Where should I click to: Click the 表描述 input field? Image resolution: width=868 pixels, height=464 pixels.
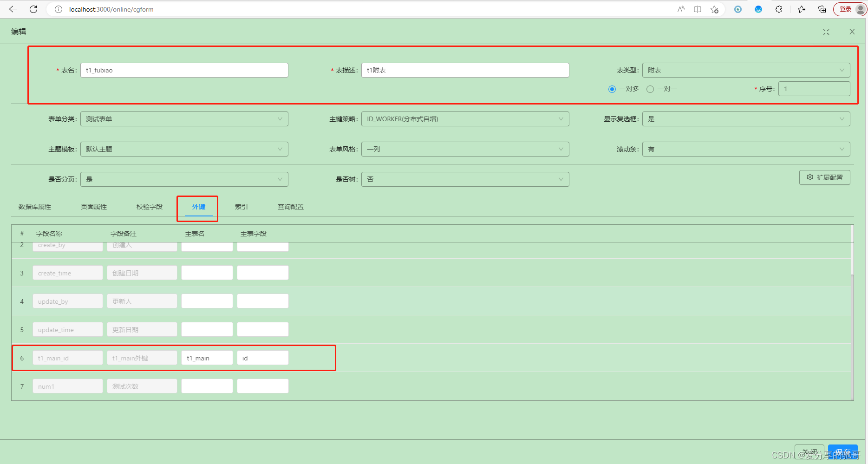coord(465,70)
